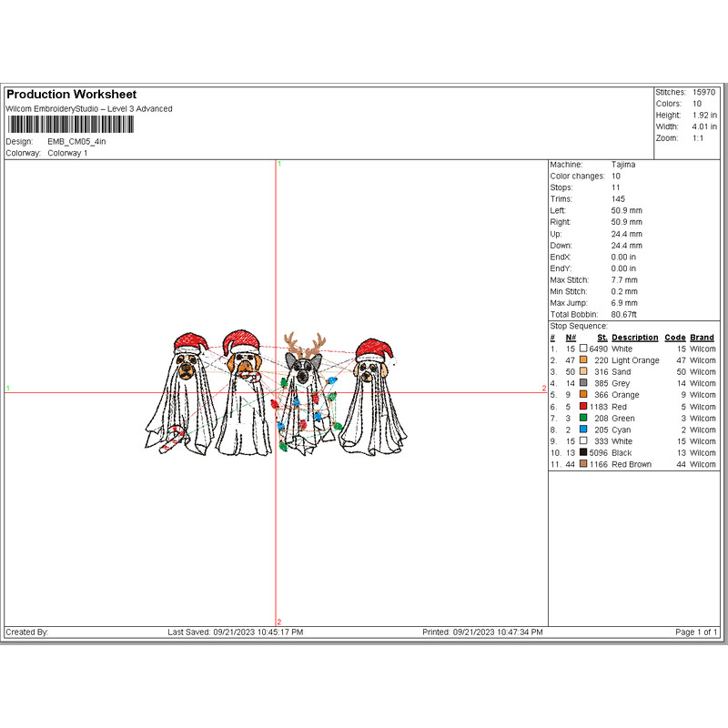Click the Red thread color swatch

click(584, 407)
